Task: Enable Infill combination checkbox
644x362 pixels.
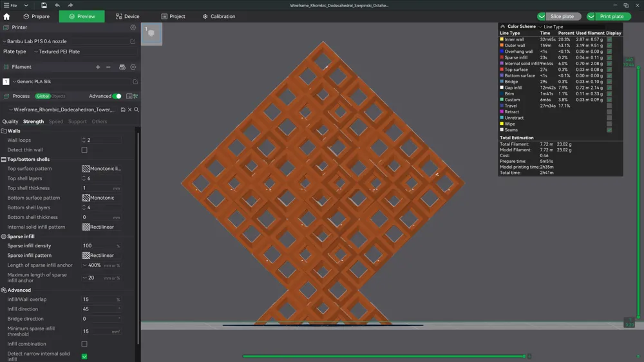Action: click(x=84, y=344)
